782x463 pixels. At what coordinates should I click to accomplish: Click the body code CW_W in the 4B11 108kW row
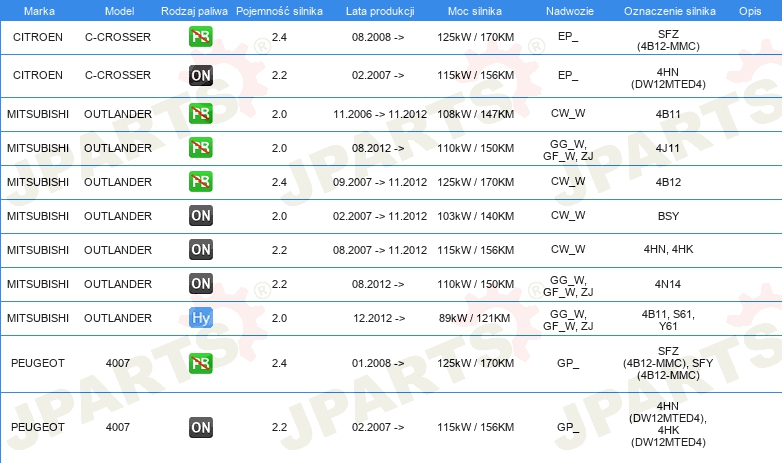(568, 113)
